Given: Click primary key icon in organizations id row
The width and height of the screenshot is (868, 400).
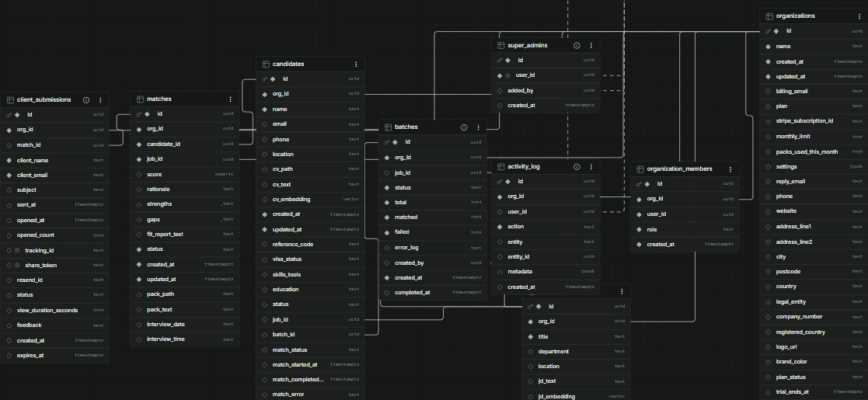Looking at the screenshot, I should [x=768, y=32].
